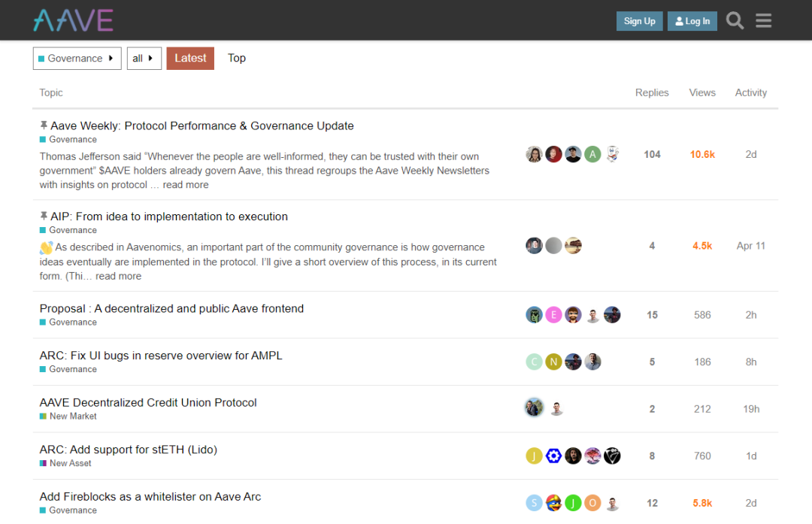Open mint 'C' avatar in AMPL row

[x=534, y=362]
